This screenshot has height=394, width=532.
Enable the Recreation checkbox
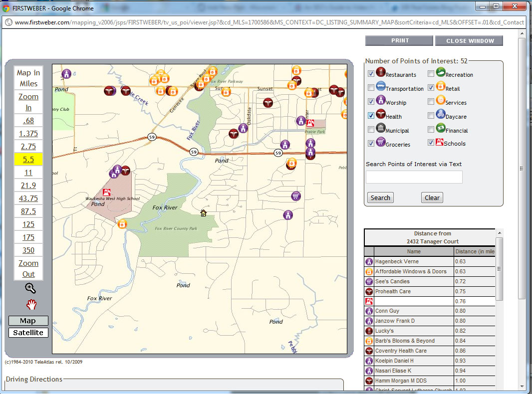(431, 74)
